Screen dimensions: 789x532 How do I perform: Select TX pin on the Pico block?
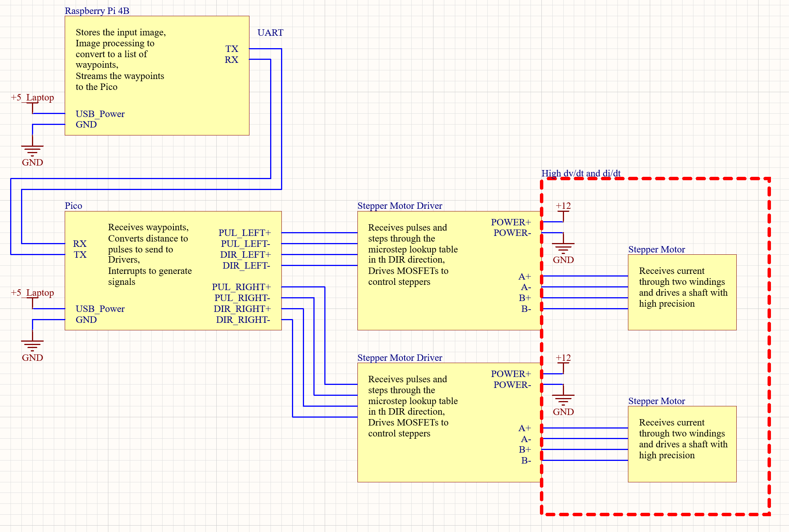coord(80,255)
